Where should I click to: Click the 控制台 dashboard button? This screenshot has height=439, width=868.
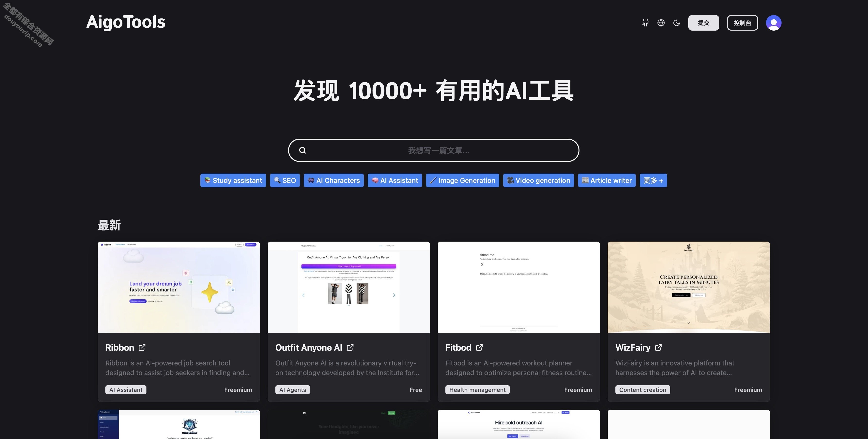(742, 22)
